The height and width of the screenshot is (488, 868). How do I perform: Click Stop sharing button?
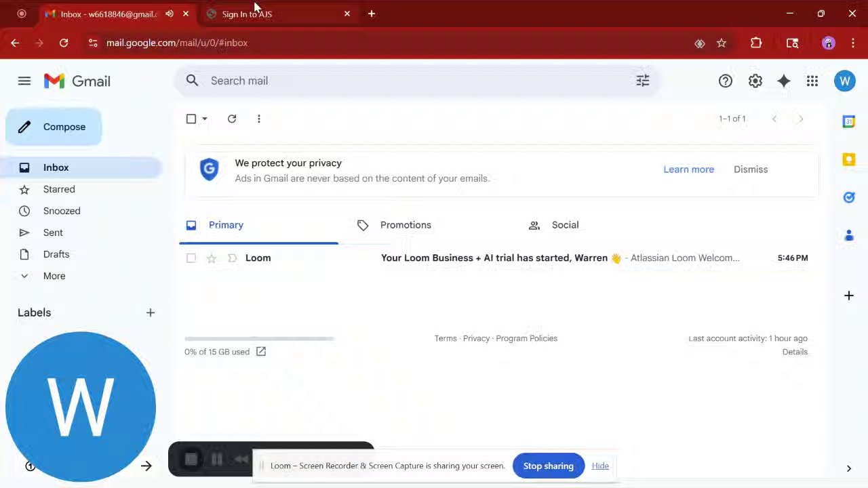click(x=548, y=466)
